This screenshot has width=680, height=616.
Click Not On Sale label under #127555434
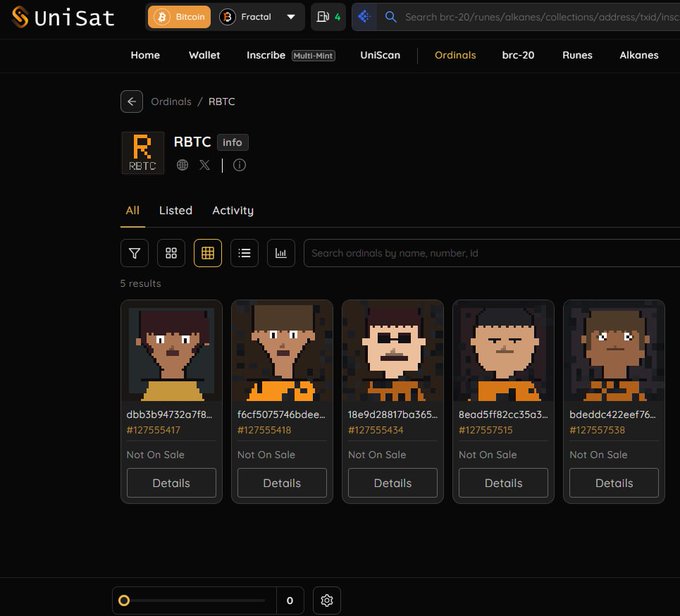coord(377,455)
